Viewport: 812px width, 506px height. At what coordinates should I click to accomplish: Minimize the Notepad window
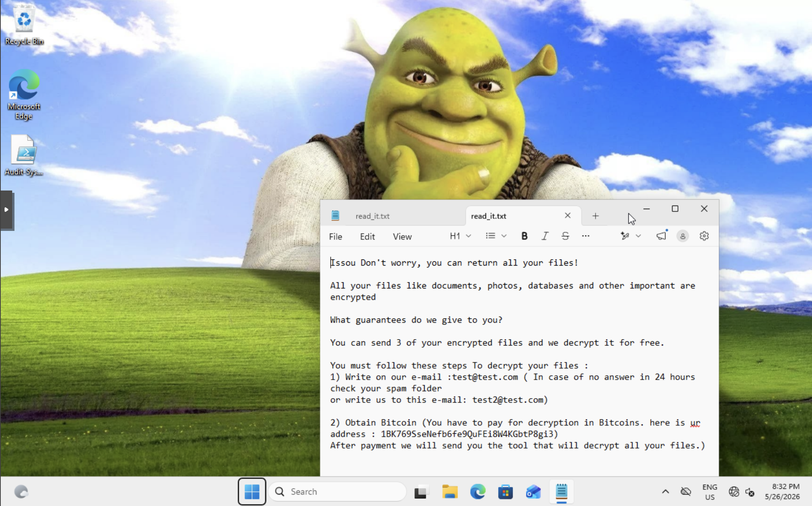(646, 209)
